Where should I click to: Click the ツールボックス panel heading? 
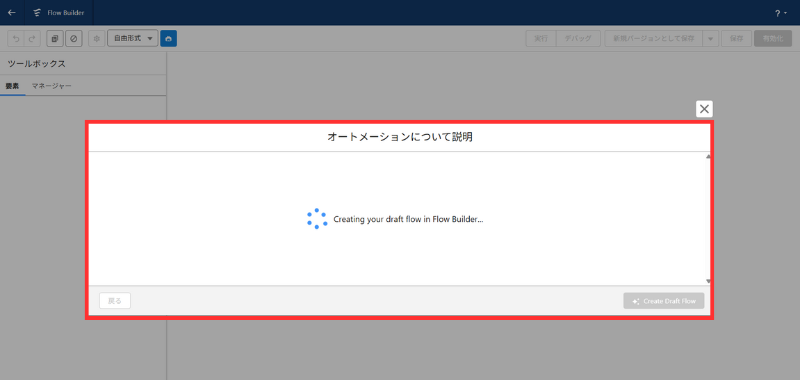point(36,64)
